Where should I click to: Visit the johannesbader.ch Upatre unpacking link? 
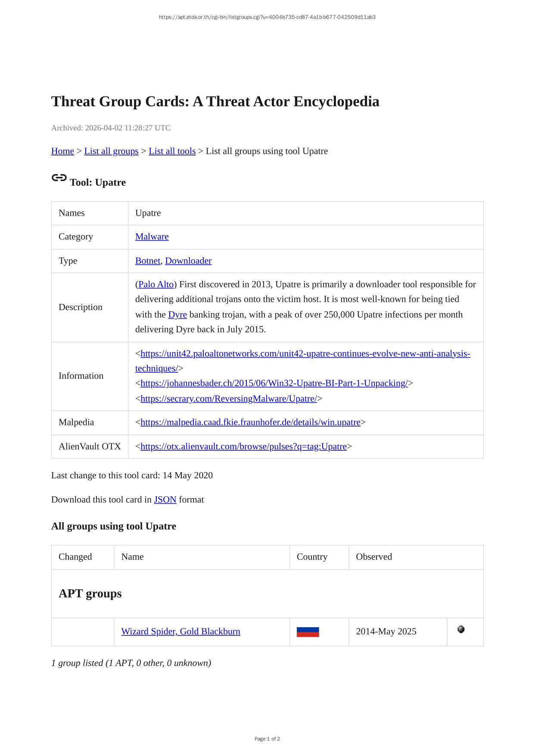(274, 383)
